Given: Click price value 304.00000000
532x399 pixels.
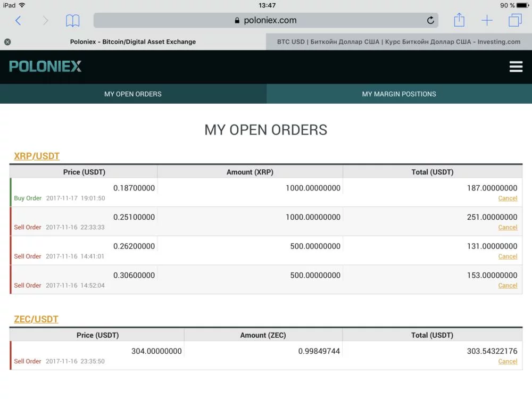Looking at the screenshot, I should 156,351.
